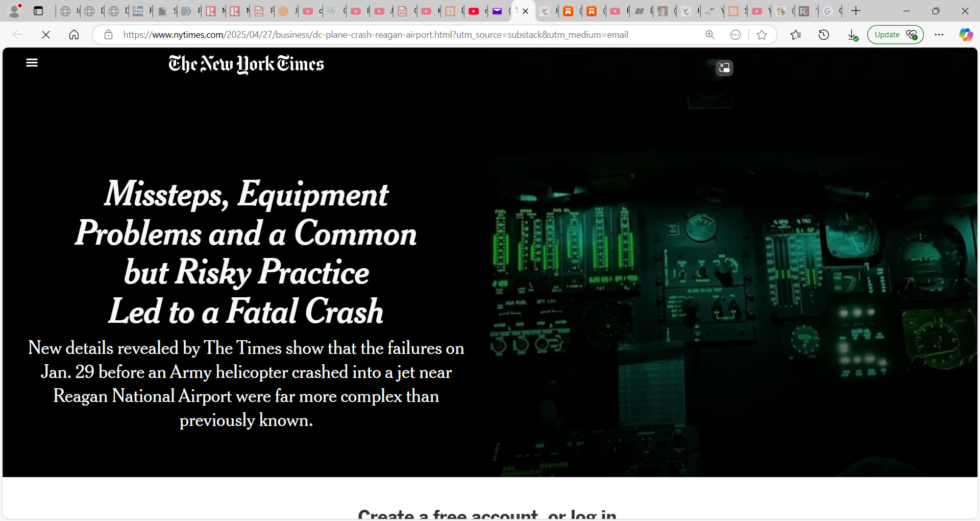The image size is (980, 521).
Task: Open the browser profile icon
Action: click(14, 11)
